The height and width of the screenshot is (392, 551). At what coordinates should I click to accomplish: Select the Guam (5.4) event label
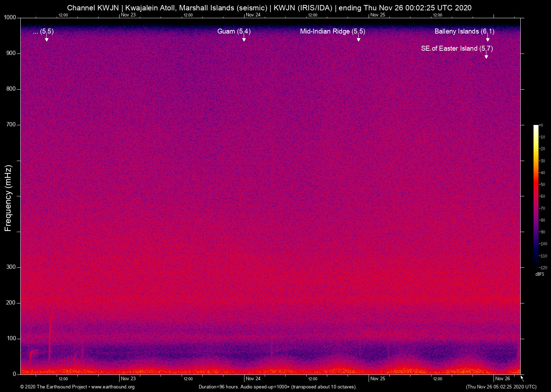point(234,31)
